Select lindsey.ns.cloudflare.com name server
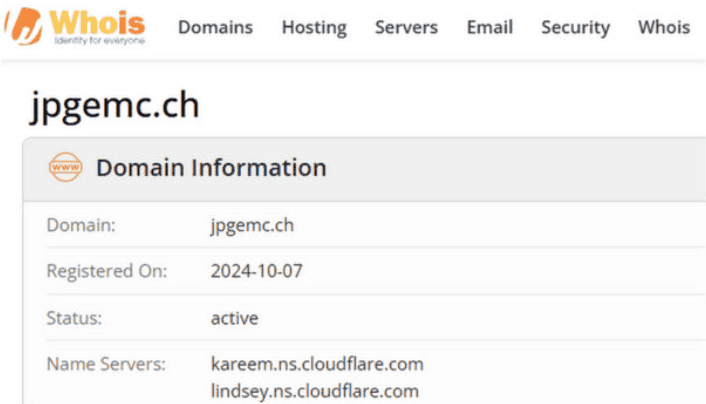Viewport: 706px width, 404px height. coord(314,390)
